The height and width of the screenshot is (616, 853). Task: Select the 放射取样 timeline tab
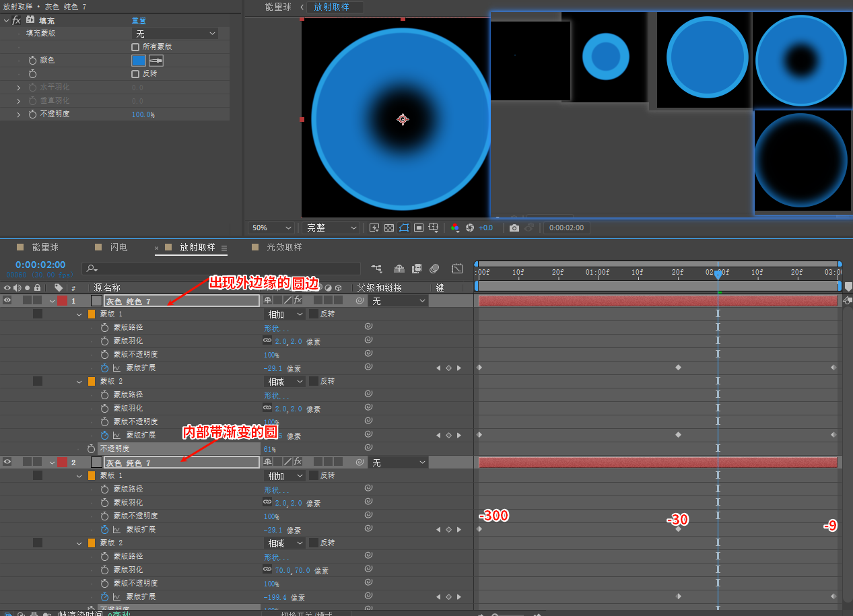[197, 247]
